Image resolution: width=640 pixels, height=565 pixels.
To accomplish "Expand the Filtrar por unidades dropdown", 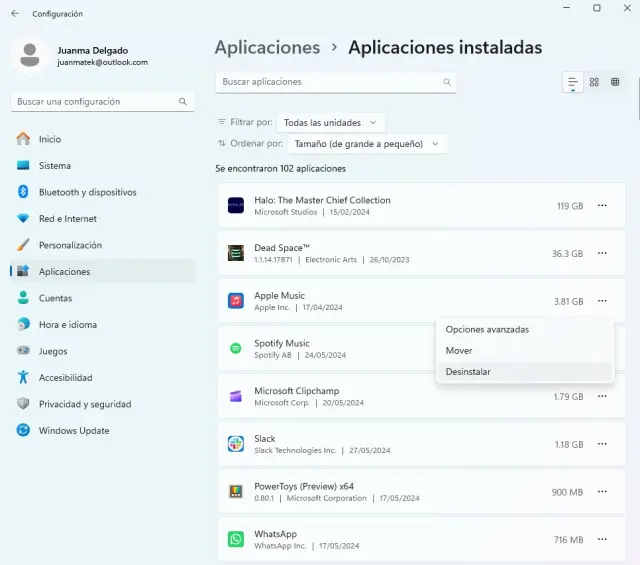I will point(331,122).
